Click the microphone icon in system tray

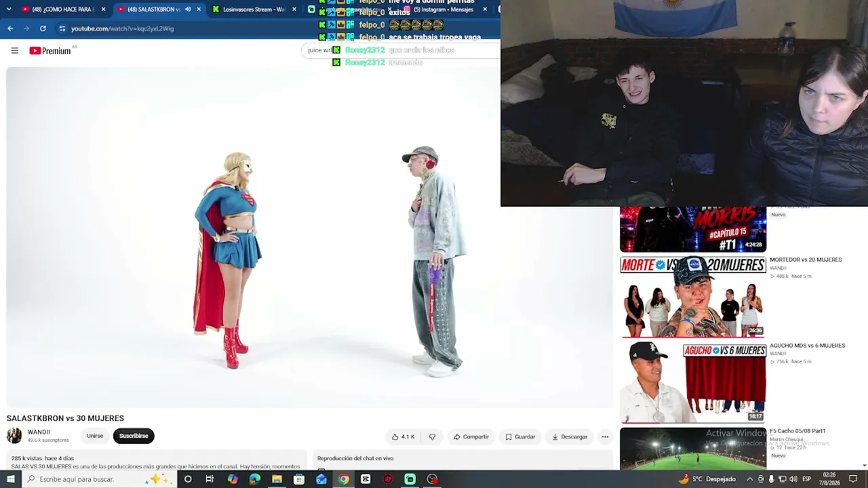[771, 479]
